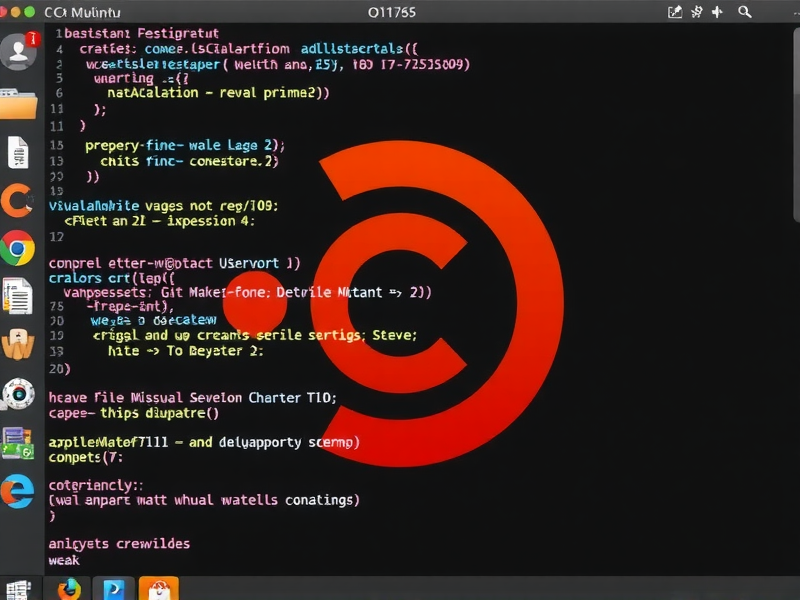Viewport: 800px width, 600px height.
Task: Open the orange folder in the sidebar
Action: pyautogui.click(x=18, y=103)
